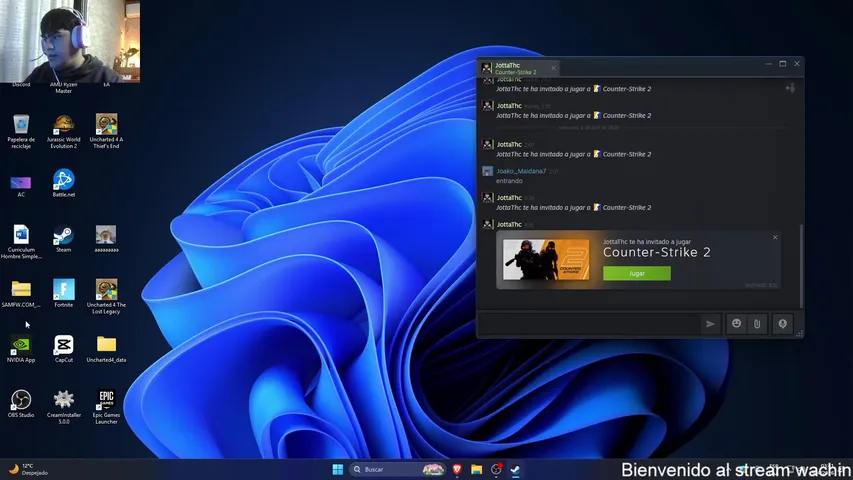Click the chat history vertical scrollbar
853x480 pixels.
pos(801,266)
